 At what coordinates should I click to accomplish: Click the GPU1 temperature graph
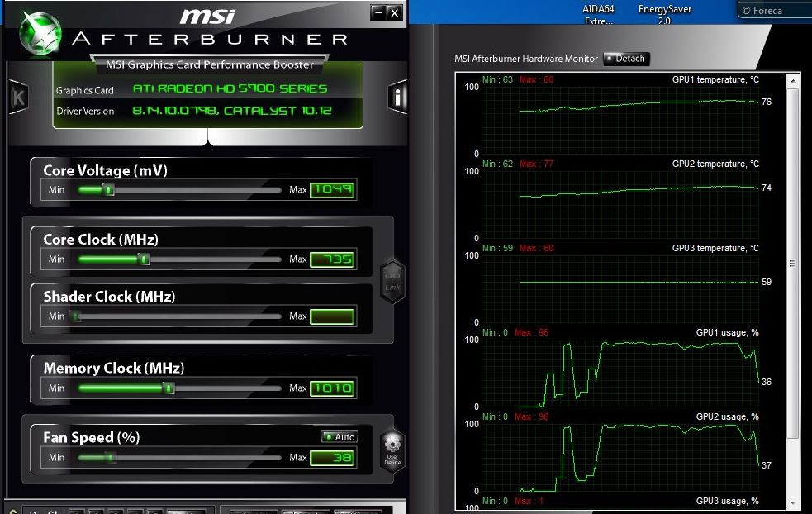tap(620, 120)
